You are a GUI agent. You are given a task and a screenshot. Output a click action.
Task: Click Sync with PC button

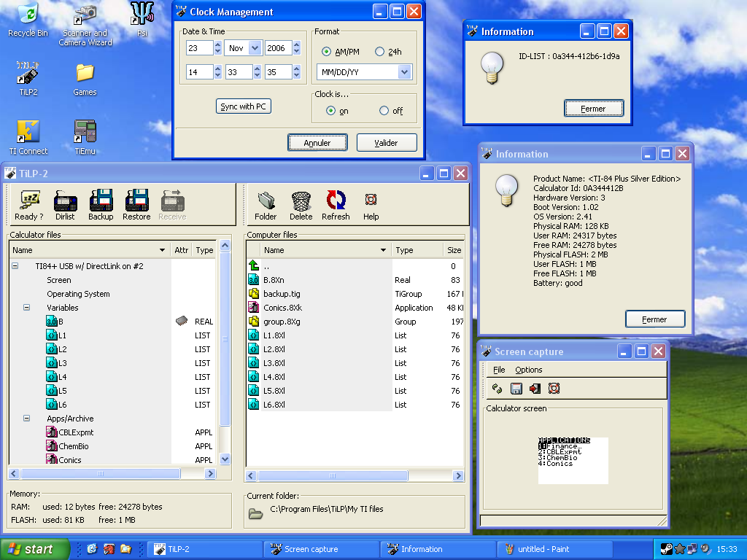click(x=244, y=106)
